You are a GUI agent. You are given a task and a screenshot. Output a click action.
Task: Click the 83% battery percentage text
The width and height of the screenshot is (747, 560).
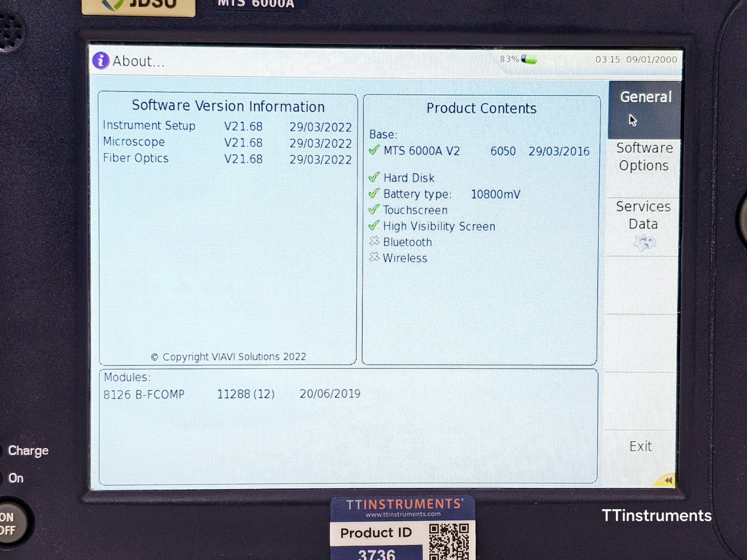click(x=509, y=59)
